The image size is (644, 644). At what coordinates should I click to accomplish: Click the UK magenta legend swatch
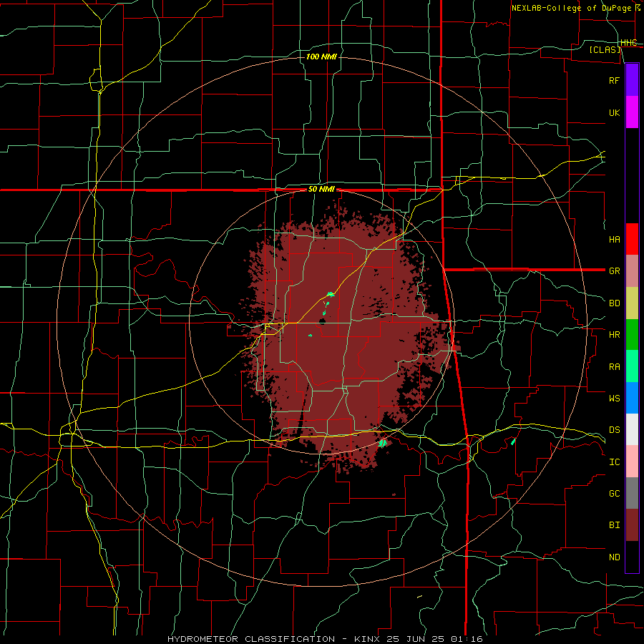pos(632,112)
